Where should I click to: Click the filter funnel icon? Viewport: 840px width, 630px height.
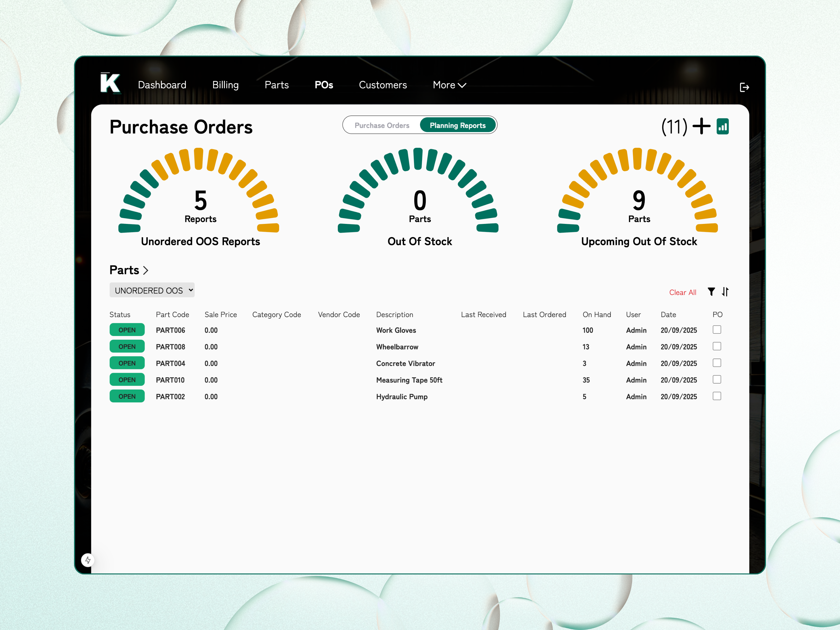click(x=711, y=292)
